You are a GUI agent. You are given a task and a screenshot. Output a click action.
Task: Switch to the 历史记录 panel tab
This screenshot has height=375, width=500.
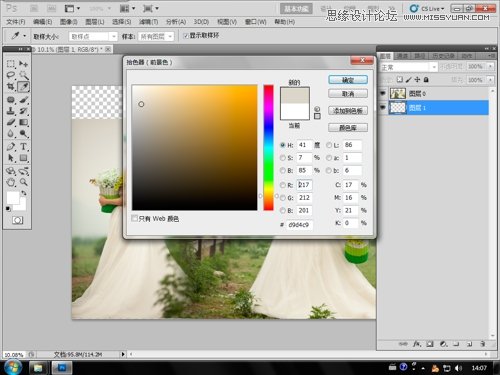(444, 56)
